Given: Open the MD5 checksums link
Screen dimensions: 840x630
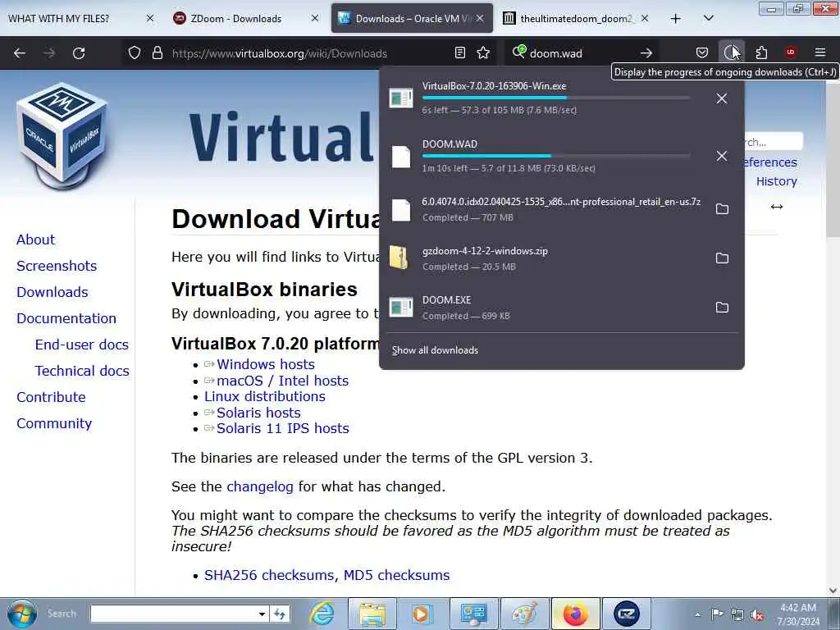Looking at the screenshot, I should [396, 575].
